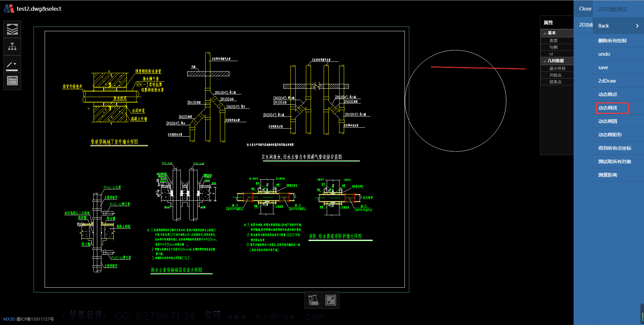Open the layers stack icon
The height and width of the screenshot is (325, 644).
[12, 30]
